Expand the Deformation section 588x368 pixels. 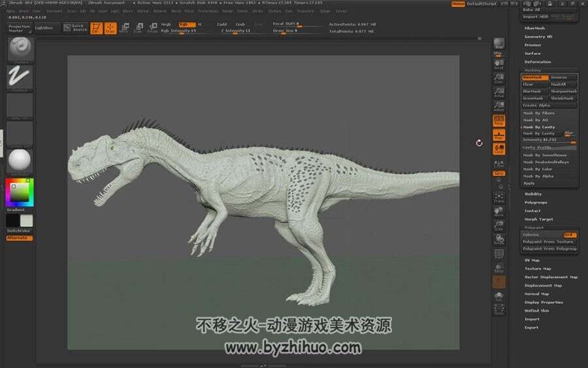click(538, 62)
